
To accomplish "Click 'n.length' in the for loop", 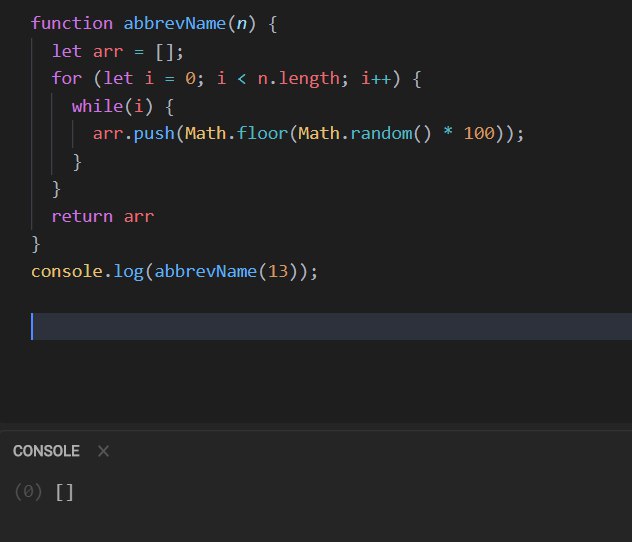I will coord(299,79).
